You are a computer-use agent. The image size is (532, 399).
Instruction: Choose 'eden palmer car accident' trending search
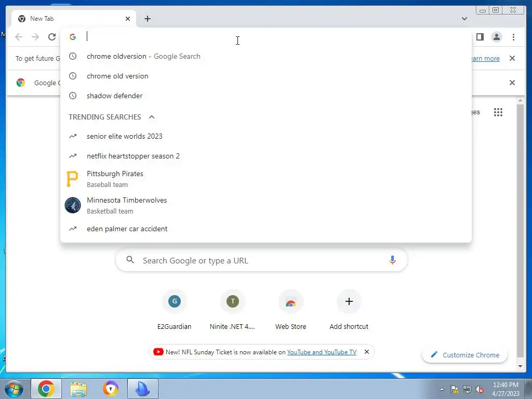tap(265, 229)
